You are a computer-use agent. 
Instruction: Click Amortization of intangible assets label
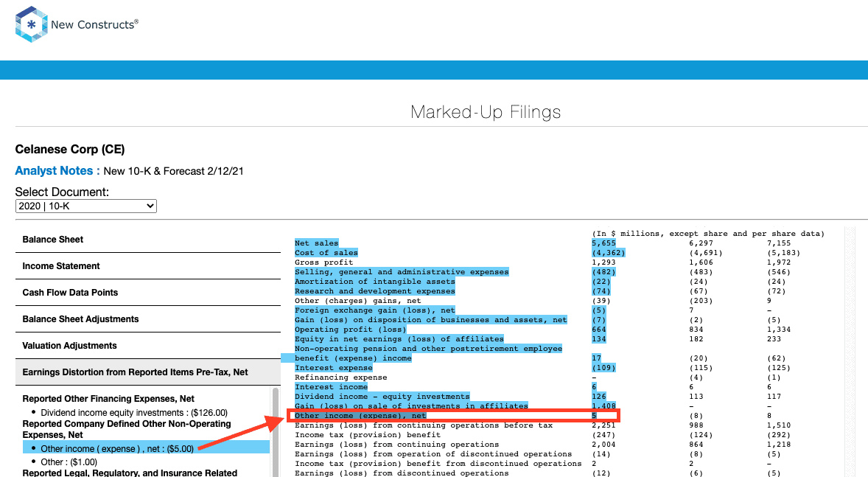click(375, 282)
